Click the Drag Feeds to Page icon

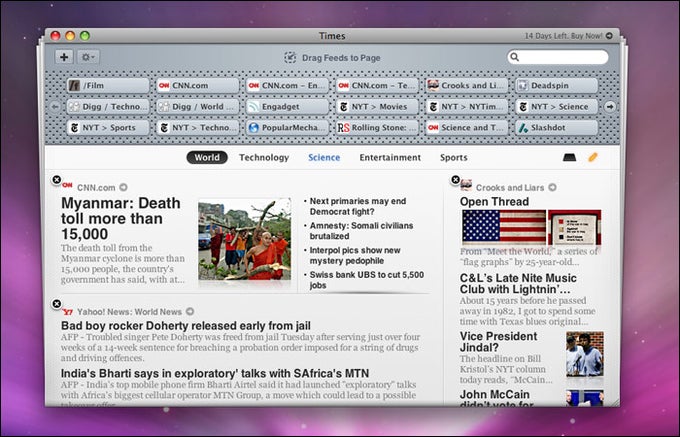[290, 57]
